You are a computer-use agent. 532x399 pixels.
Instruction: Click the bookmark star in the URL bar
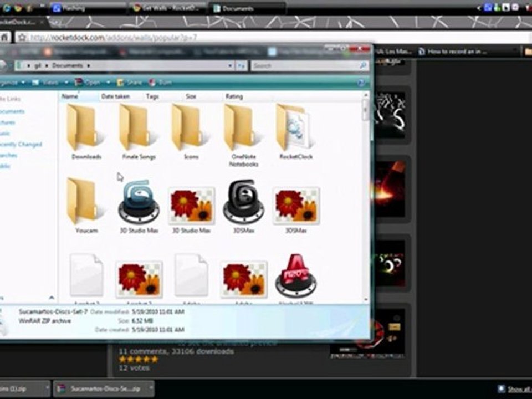click(22, 37)
